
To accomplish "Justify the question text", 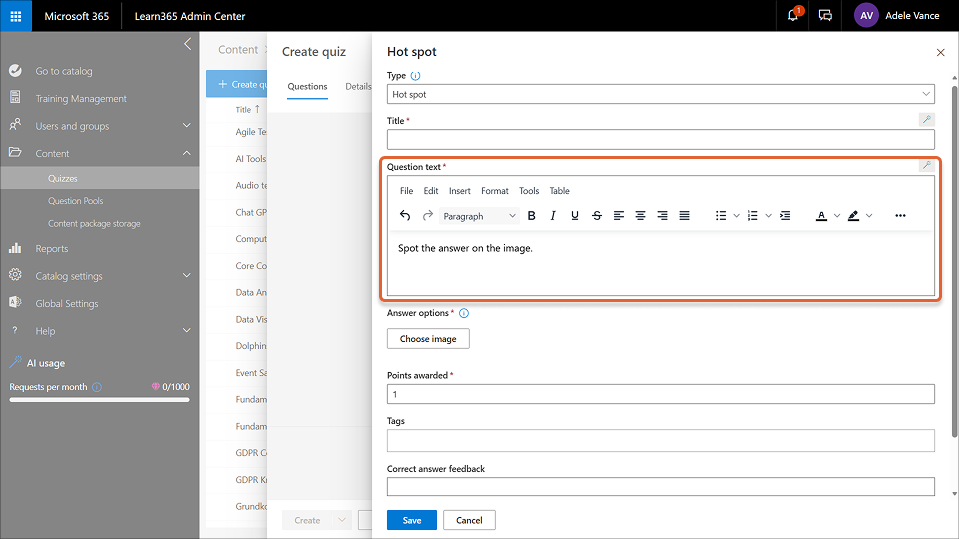I will 685,216.
